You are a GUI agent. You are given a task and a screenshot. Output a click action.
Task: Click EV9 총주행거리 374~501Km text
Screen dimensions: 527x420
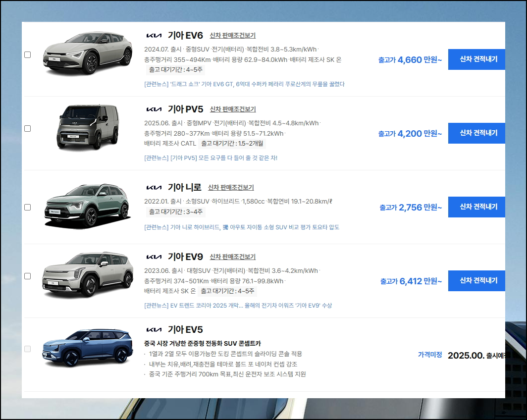pos(177,281)
